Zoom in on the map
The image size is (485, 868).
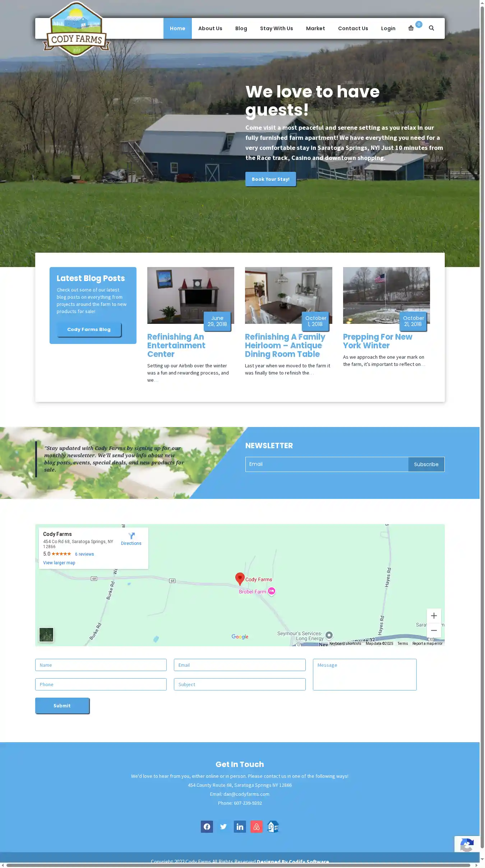pos(434,616)
